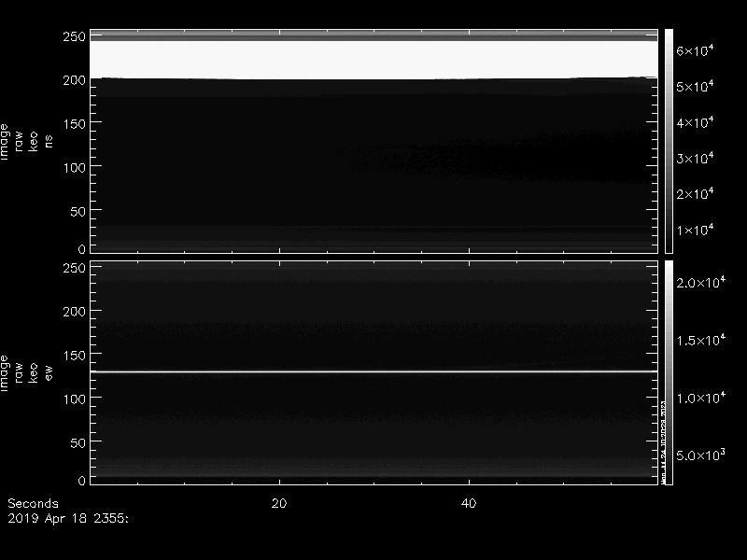The width and height of the screenshot is (747, 560).
Task: Click the "50" tick of the ns keogram
Action: [x=78, y=212]
